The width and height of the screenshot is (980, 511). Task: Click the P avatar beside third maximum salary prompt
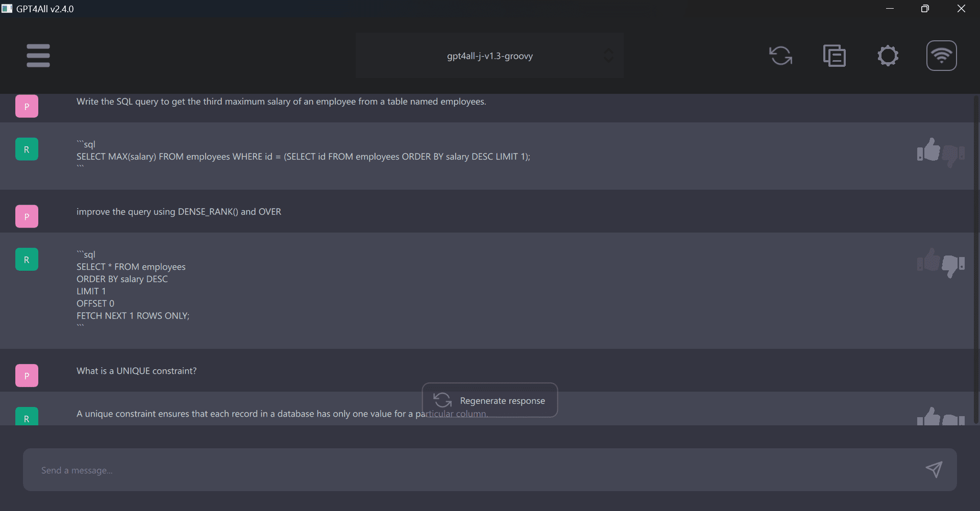[x=27, y=107]
